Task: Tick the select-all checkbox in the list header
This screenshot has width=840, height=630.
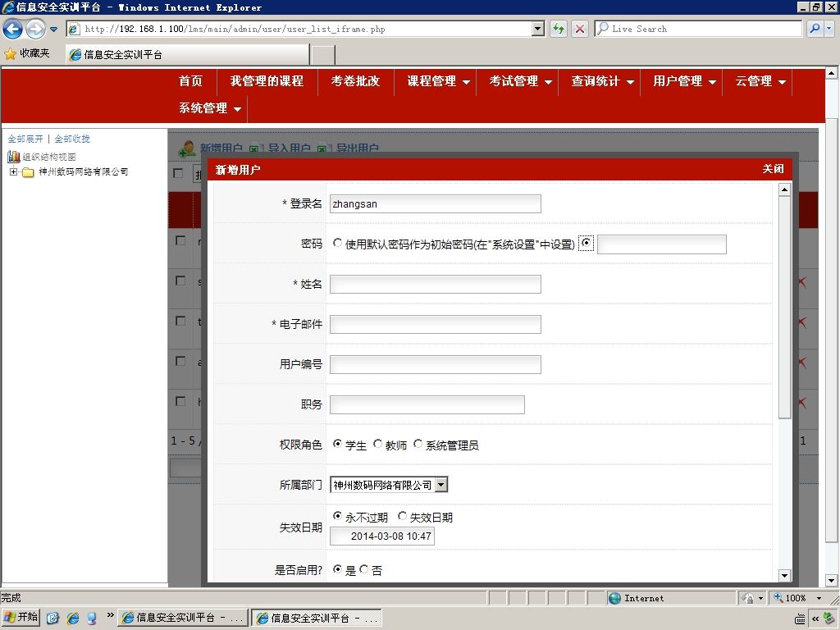Action: tap(178, 173)
